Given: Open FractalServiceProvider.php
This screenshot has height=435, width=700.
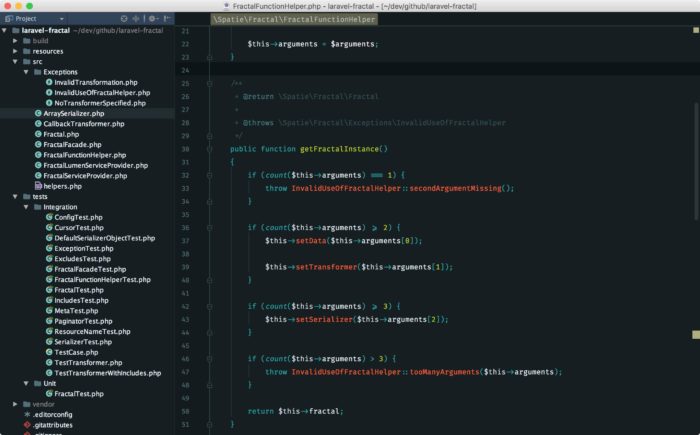Looking at the screenshot, I should click(x=85, y=176).
